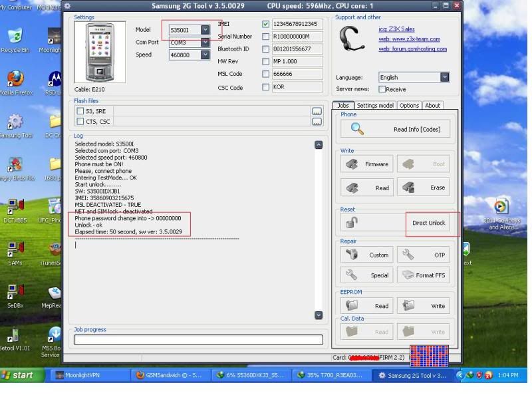
Task: Select the Cowboys and Aliens media file icon
Action: click(x=501, y=213)
